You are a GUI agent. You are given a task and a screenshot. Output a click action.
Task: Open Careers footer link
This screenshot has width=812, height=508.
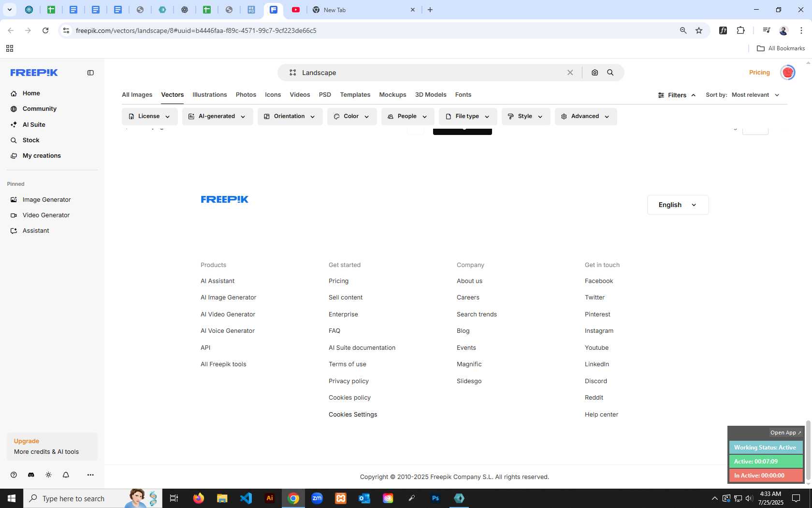click(468, 298)
